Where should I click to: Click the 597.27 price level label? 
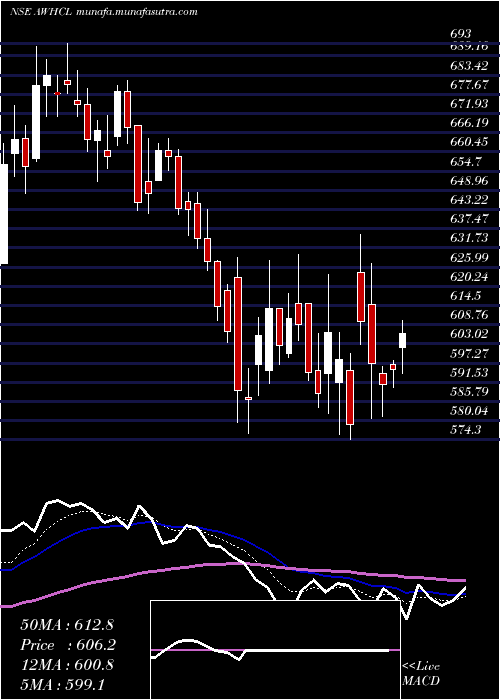pos(469,353)
